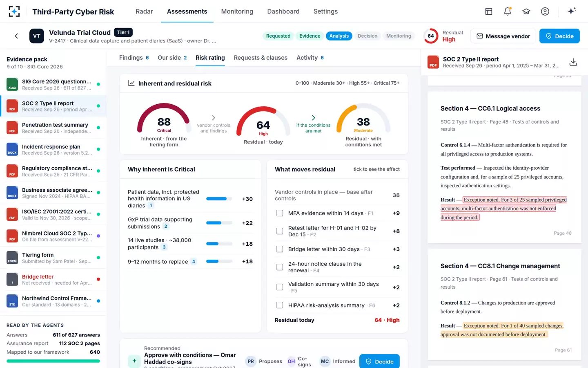Screen dimensions: 588x368
Task: Click citation badge 4 beside 9–12 months to replace
Action: [194, 261]
